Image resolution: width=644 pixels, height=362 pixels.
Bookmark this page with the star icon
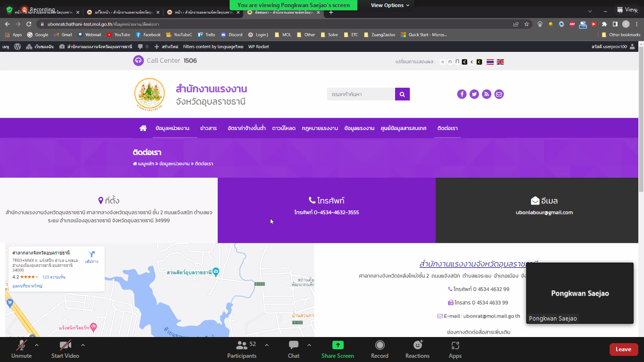pos(527,24)
